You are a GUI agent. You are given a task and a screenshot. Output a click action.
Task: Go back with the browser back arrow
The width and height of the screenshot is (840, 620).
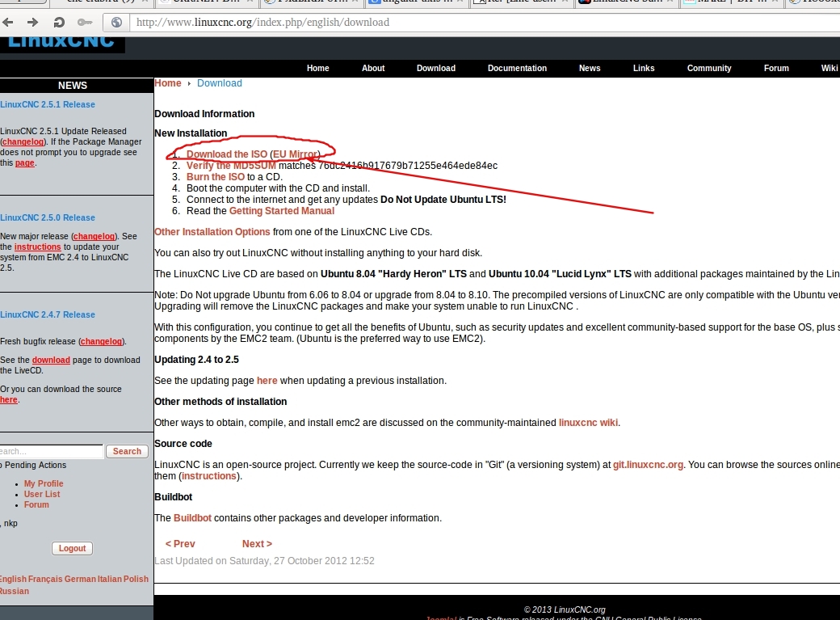[x=7, y=22]
